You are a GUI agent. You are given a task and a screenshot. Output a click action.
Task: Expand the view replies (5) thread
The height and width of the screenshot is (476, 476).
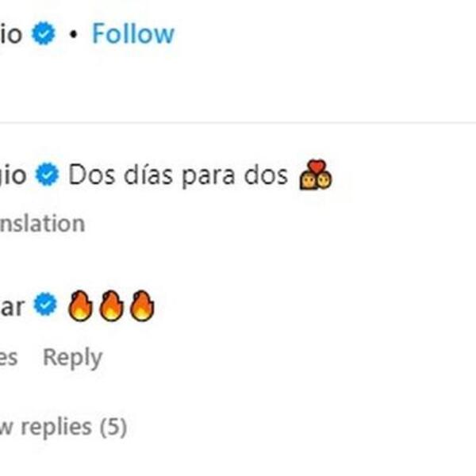62,427
